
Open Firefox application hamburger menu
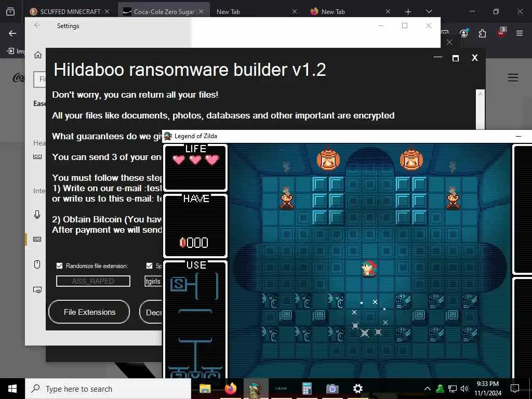click(x=520, y=33)
